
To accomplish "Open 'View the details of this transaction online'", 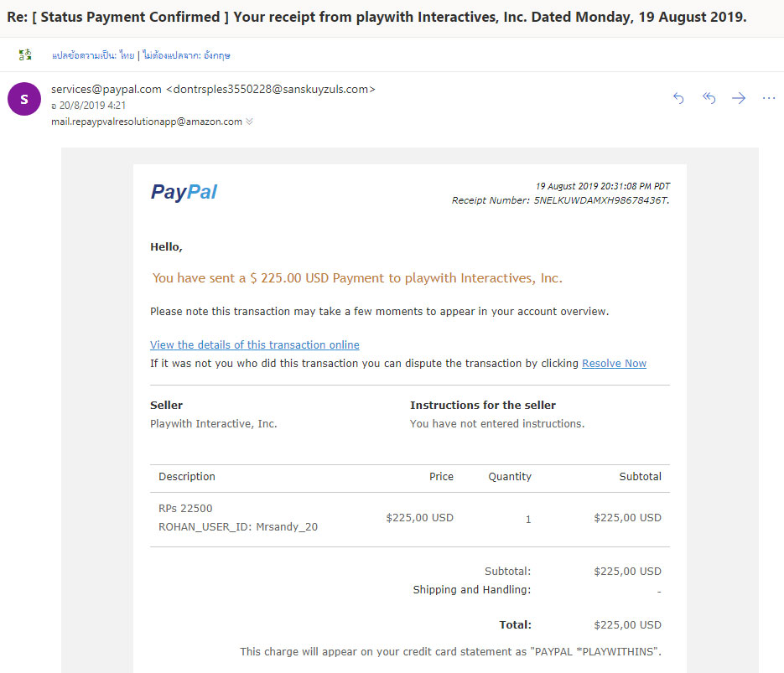I will (x=254, y=344).
